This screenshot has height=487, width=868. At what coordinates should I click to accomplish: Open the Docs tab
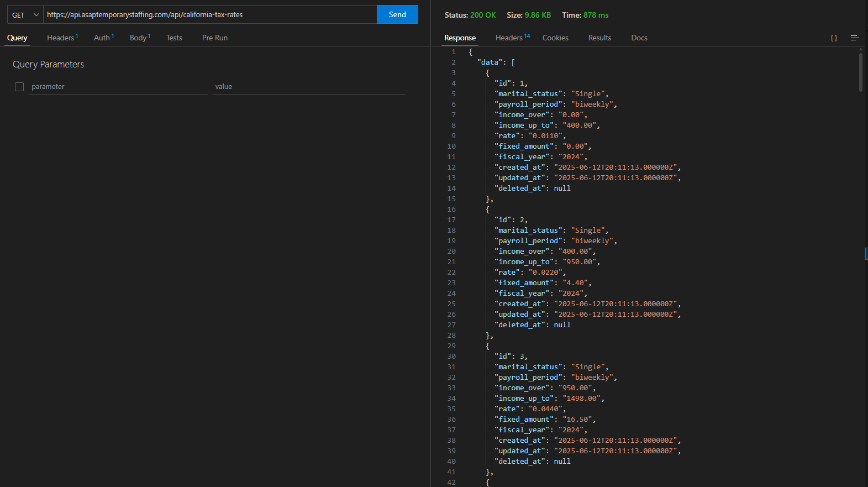(x=639, y=38)
